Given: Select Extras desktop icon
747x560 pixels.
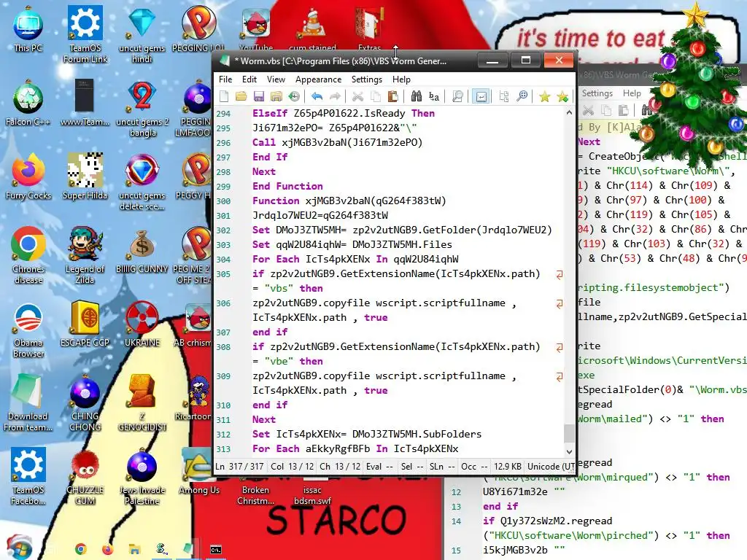Looking at the screenshot, I should (370, 28).
